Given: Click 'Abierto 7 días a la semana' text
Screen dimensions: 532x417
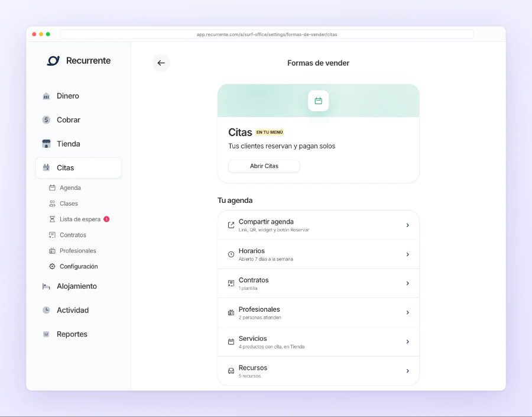Looking at the screenshot, I should [x=265, y=259].
